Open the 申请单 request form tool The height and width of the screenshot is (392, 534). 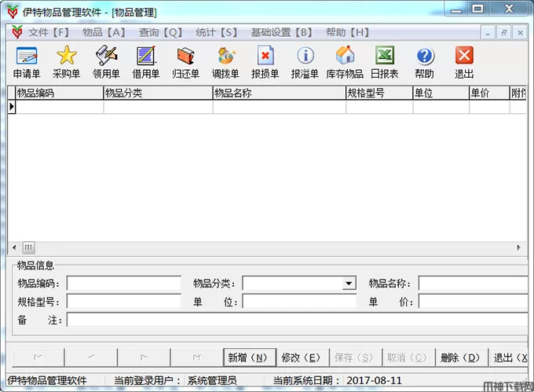[x=27, y=62]
